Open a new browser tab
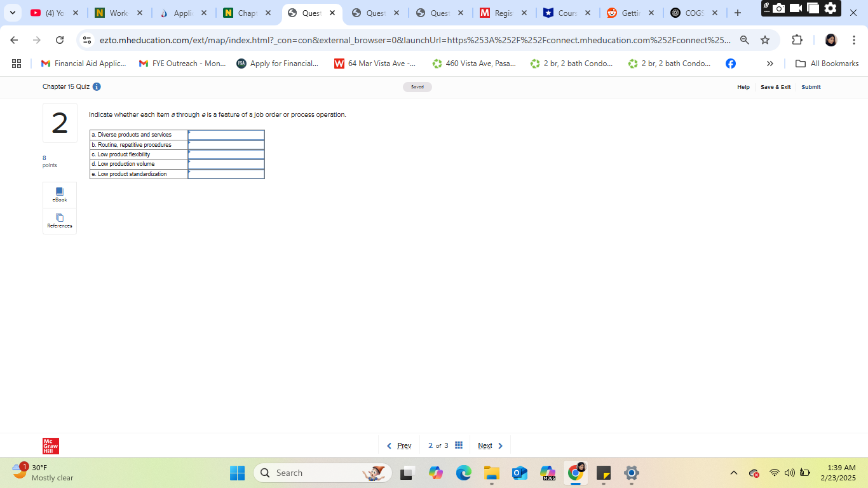This screenshot has width=868, height=488. point(737,13)
